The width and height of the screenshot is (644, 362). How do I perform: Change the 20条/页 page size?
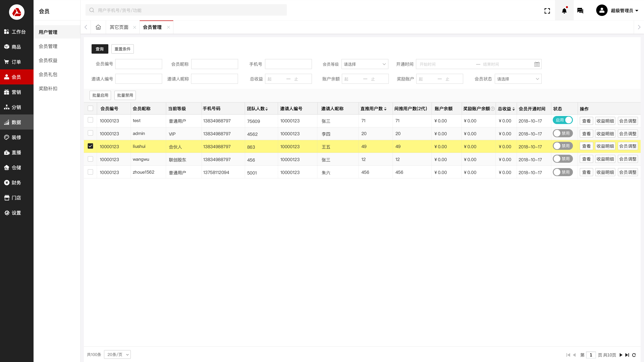tap(117, 355)
